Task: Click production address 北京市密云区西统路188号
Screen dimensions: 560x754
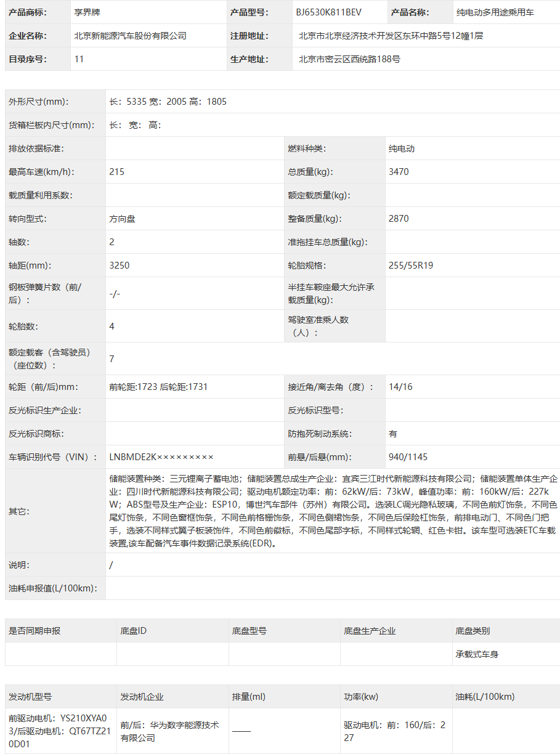Action: point(349,59)
